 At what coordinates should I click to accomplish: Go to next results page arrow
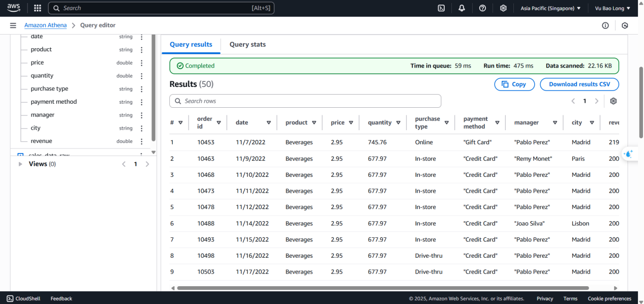point(597,101)
